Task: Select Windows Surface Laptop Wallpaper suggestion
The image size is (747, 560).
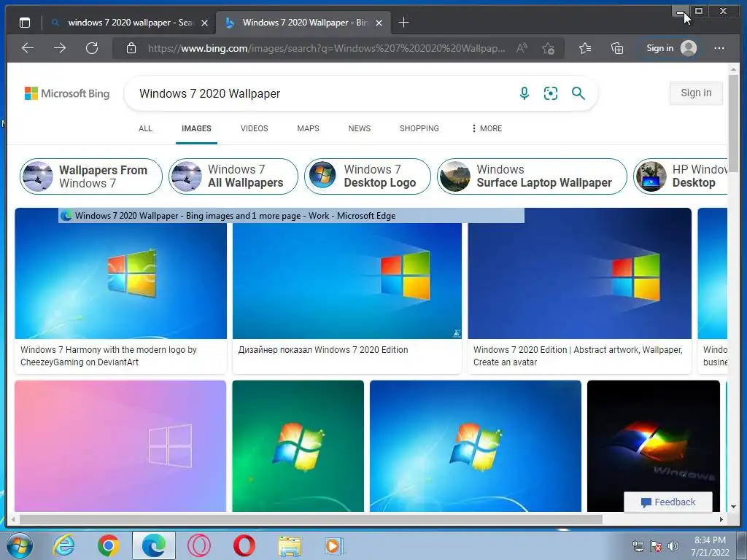Action: pyautogui.click(x=532, y=176)
